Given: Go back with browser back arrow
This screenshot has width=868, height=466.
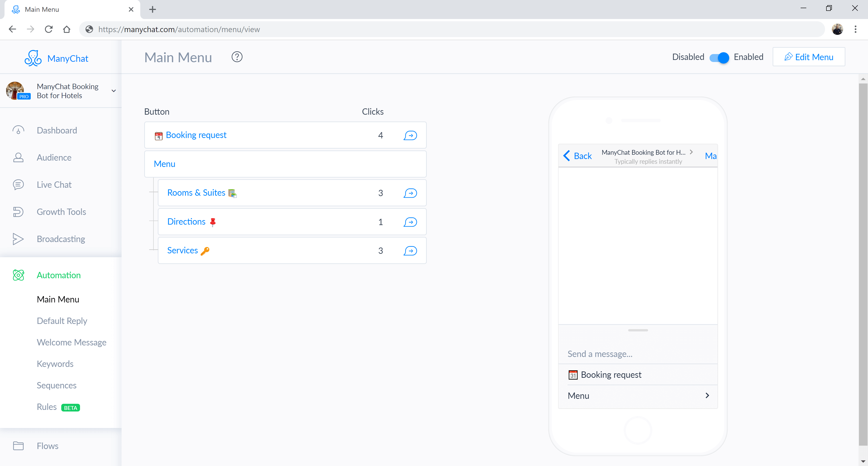Looking at the screenshot, I should point(12,29).
